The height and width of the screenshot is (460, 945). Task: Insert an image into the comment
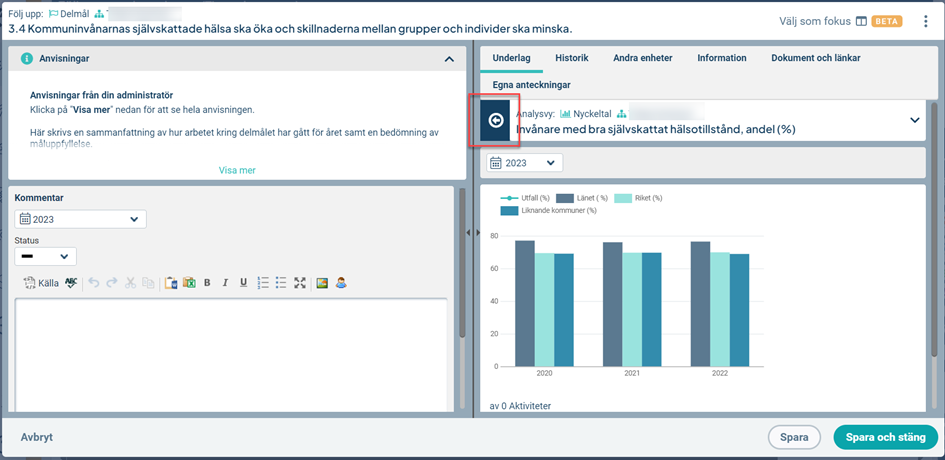click(x=322, y=282)
